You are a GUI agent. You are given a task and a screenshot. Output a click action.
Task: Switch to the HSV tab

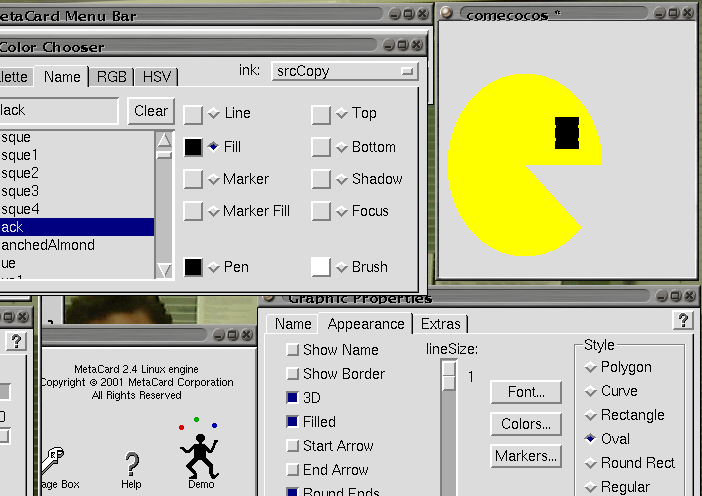[157, 77]
